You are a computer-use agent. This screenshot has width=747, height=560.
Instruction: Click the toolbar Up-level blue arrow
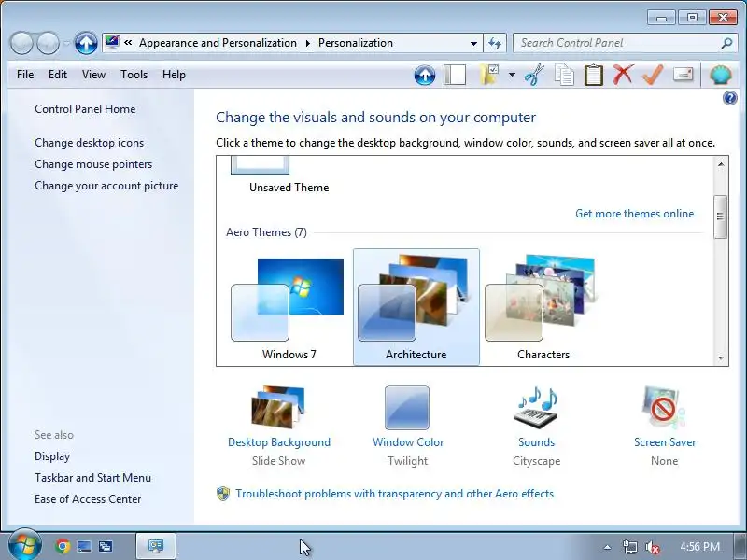click(425, 76)
